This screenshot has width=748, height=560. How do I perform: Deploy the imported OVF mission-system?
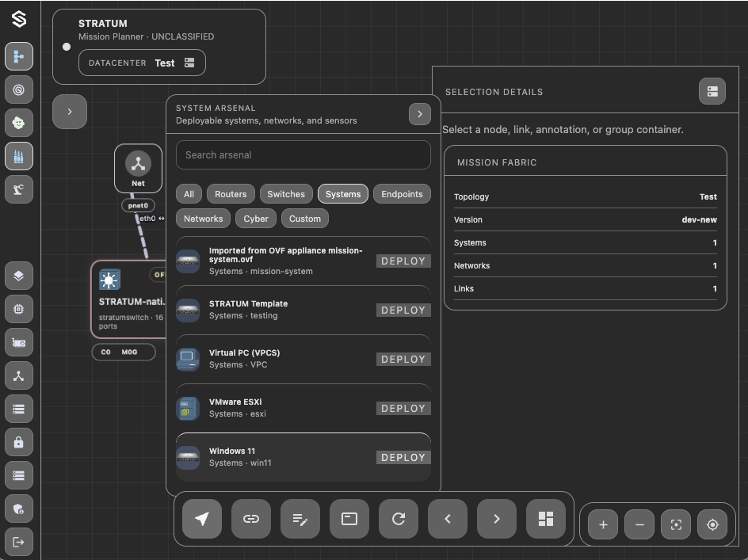click(403, 261)
